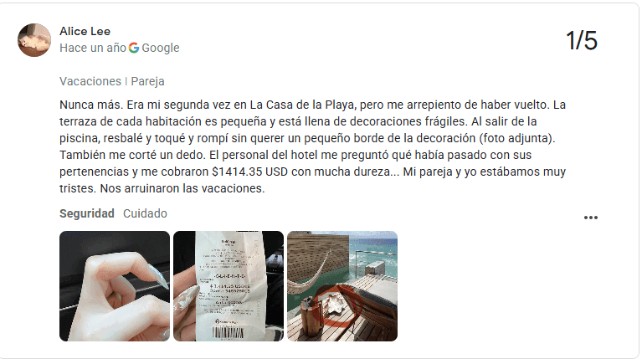Select the Pareja traveler tag

tap(148, 81)
